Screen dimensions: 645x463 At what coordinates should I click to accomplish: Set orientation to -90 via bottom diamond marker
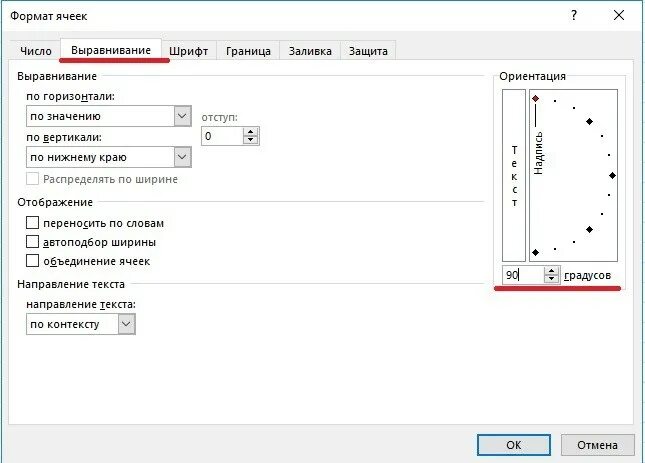(536, 252)
